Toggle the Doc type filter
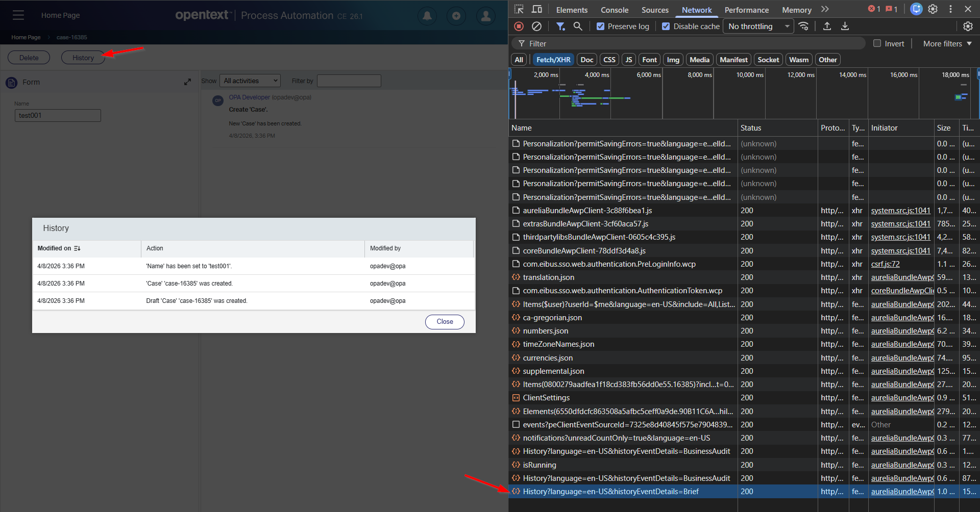 point(587,60)
